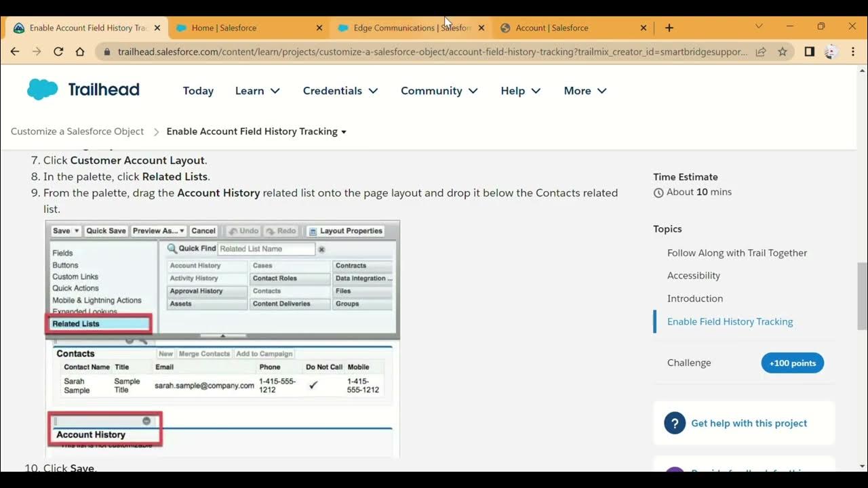Click the Trailhead wordmark text

(x=104, y=89)
